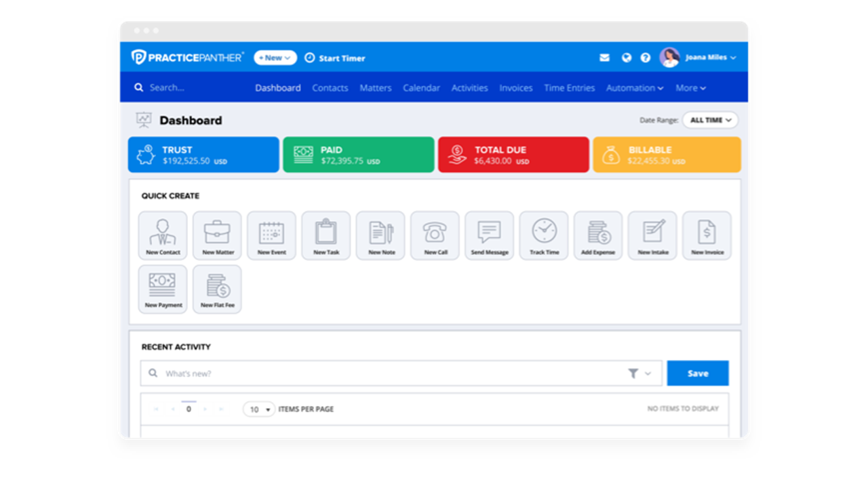Image resolution: width=868 pixels, height=488 pixels.
Task: Go to the Contacts tab
Action: point(330,88)
